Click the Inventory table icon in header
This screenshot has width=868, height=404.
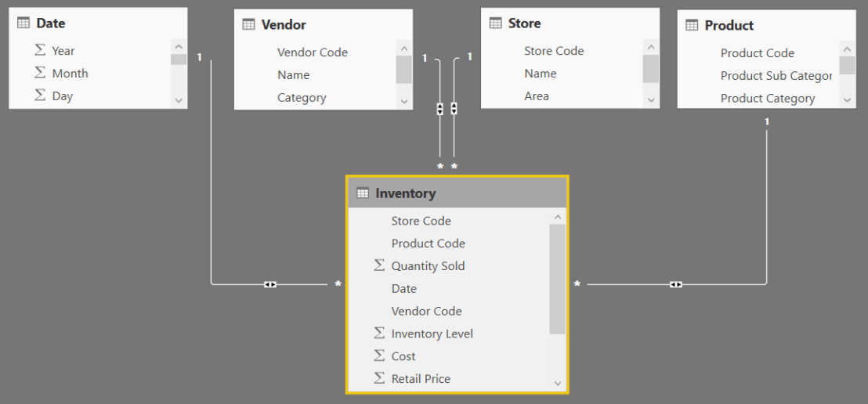(363, 193)
